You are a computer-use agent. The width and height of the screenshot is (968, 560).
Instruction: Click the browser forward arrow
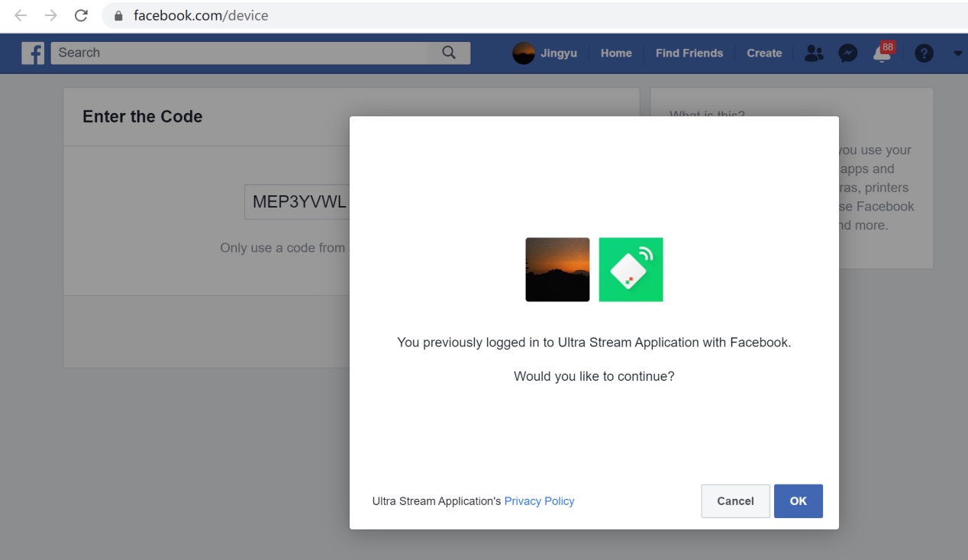click(x=51, y=15)
